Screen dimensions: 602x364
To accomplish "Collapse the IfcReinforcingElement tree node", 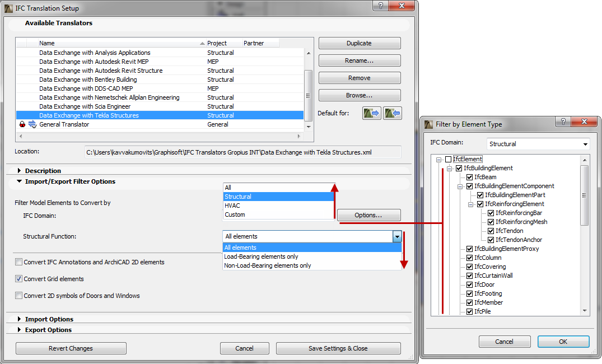I will click(x=471, y=204).
